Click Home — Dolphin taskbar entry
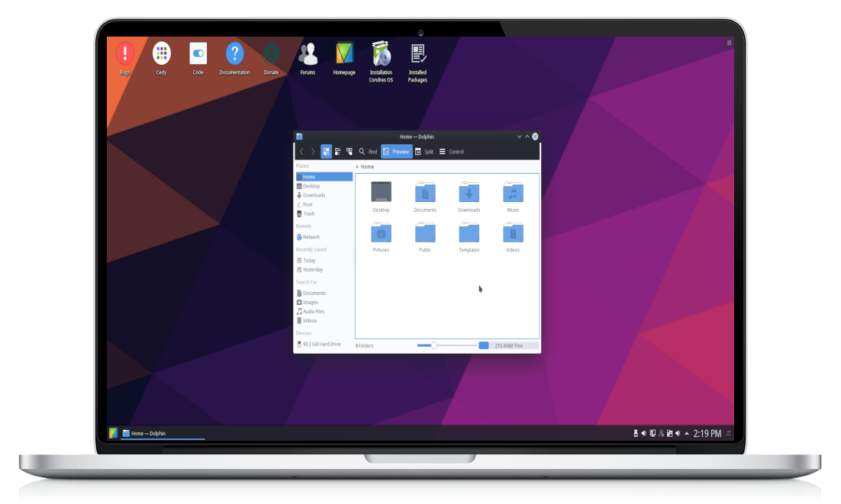This screenshot has height=504, width=841. click(x=163, y=433)
